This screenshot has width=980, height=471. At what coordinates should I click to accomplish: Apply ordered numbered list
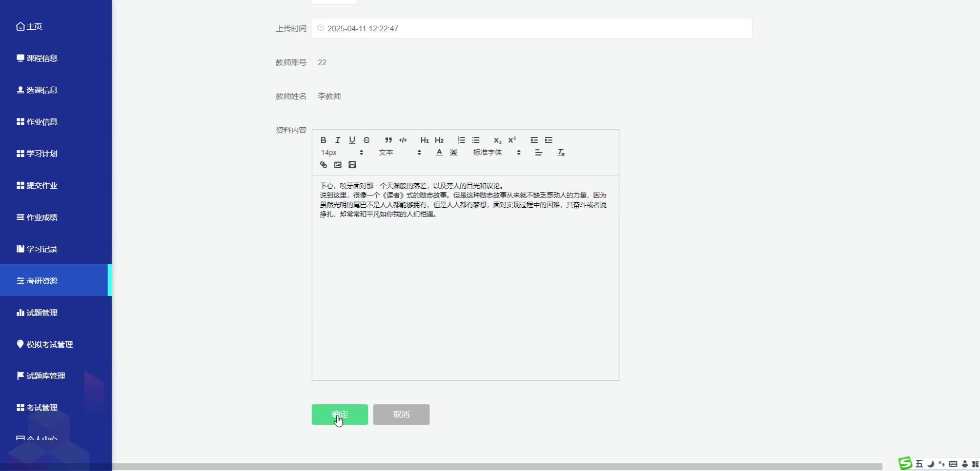click(461, 140)
